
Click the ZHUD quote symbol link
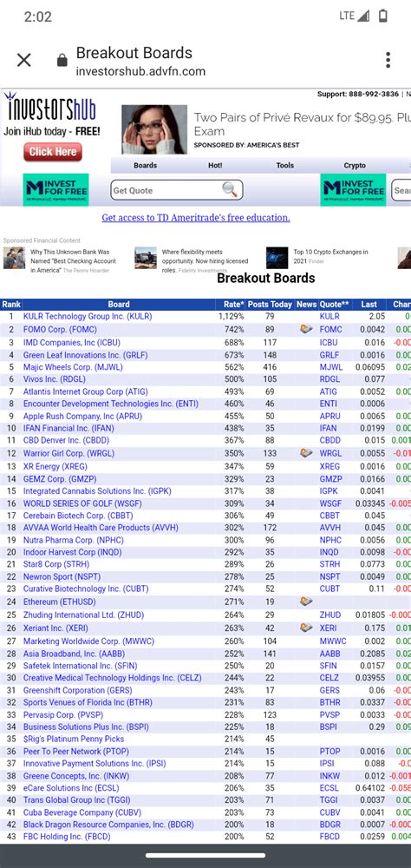330,615
